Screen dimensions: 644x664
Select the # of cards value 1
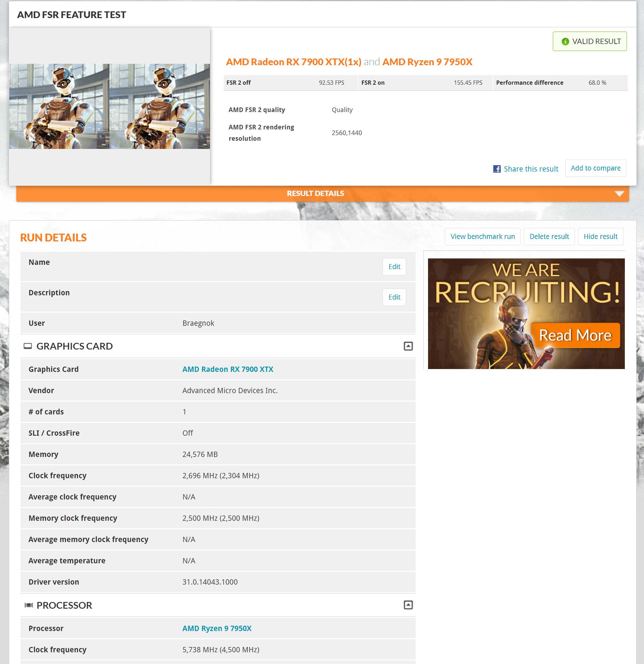[184, 412]
